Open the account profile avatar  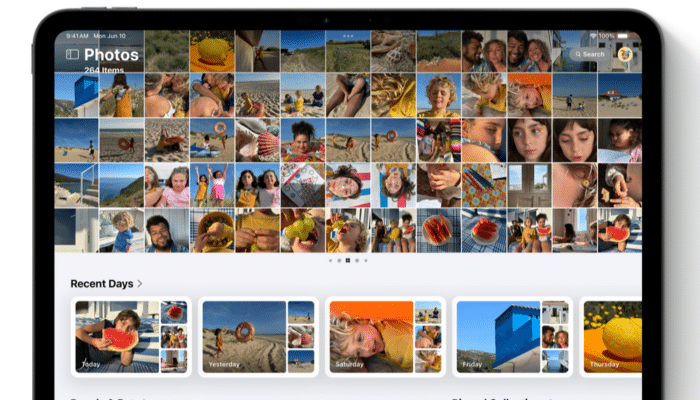pyautogui.click(x=625, y=54)
